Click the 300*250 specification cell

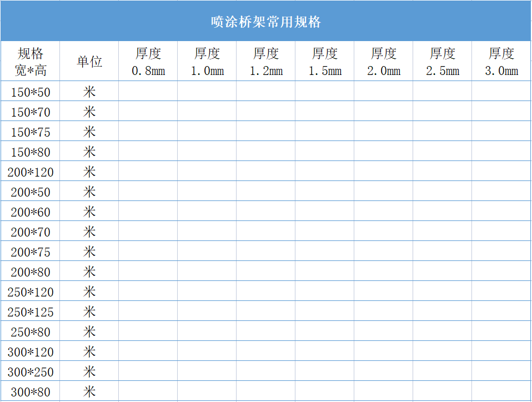pyautogui.click(x=31, y=371)
